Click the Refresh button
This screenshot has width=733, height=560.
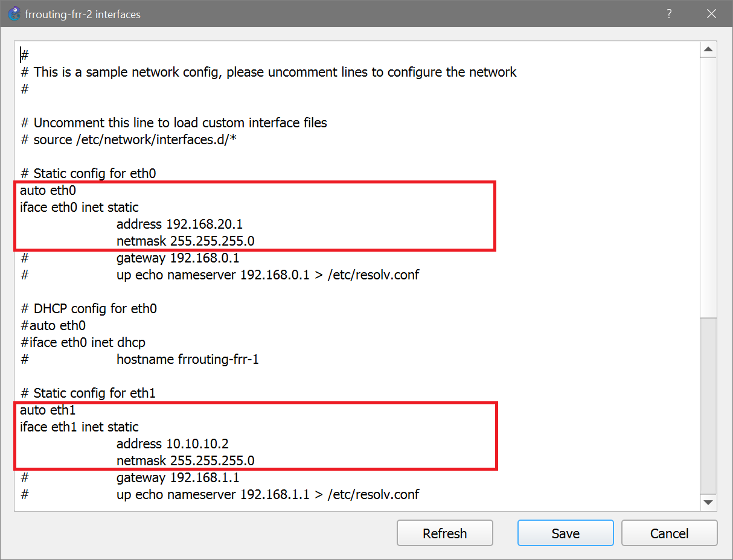tap(444, 533)
